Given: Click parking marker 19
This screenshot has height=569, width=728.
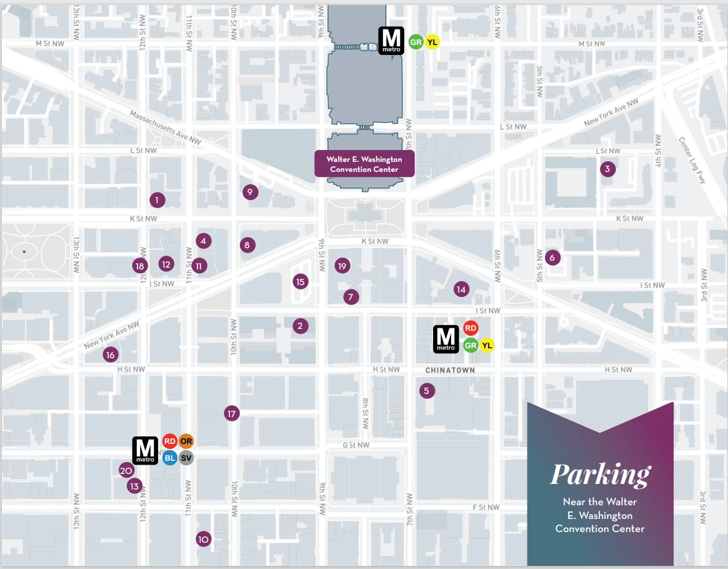Looking at the screenshot, I should point(341,266).
